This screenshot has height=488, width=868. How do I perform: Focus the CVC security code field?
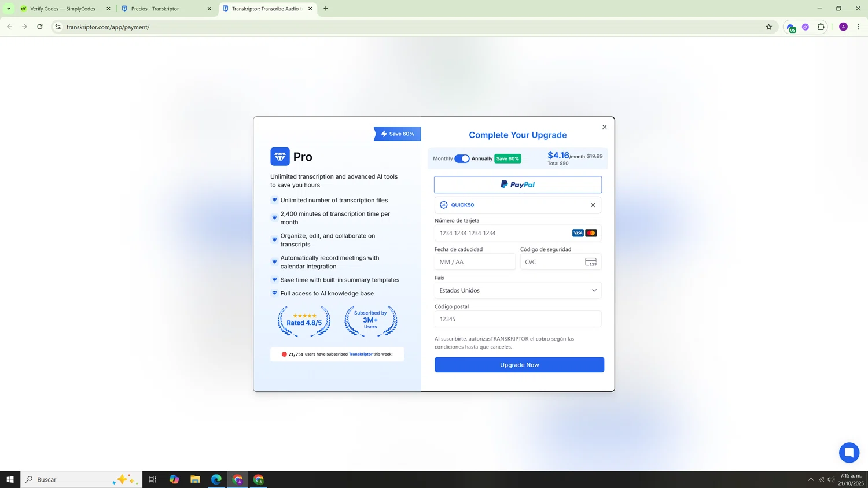560,262
